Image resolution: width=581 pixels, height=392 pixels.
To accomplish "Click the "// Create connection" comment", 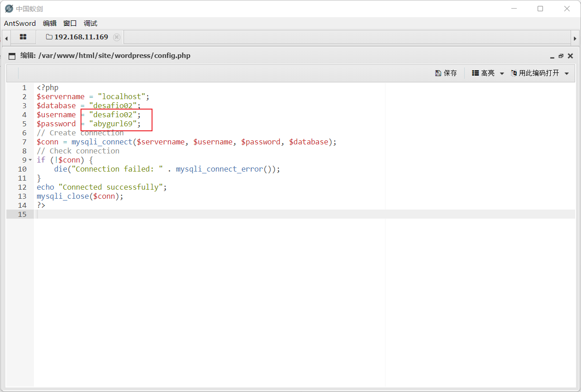I will [80, 133].
